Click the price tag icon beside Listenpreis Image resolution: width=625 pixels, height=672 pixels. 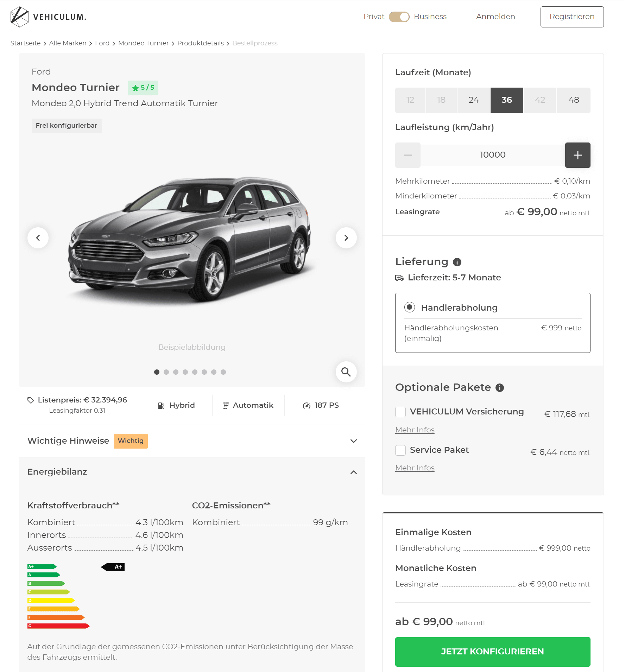31,400
